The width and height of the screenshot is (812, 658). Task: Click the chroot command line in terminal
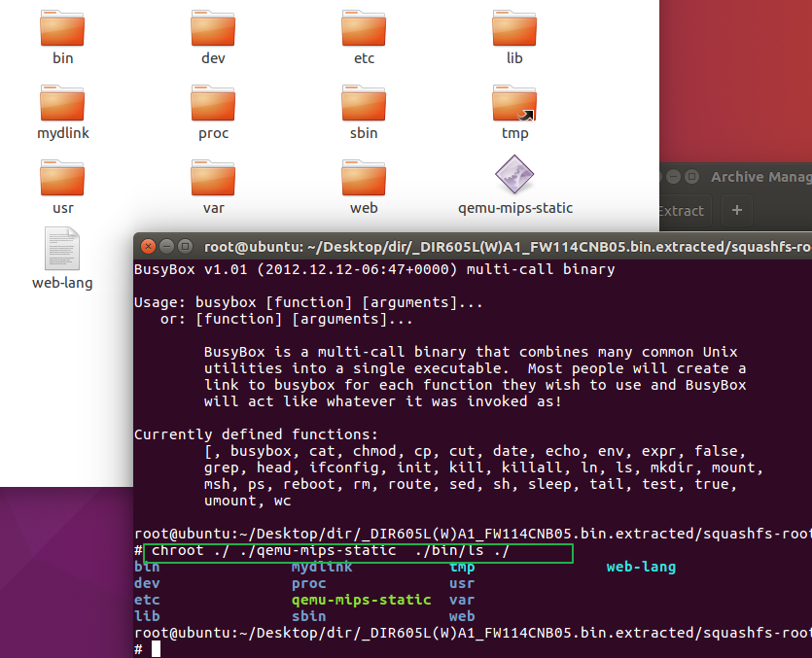point(331,550)
